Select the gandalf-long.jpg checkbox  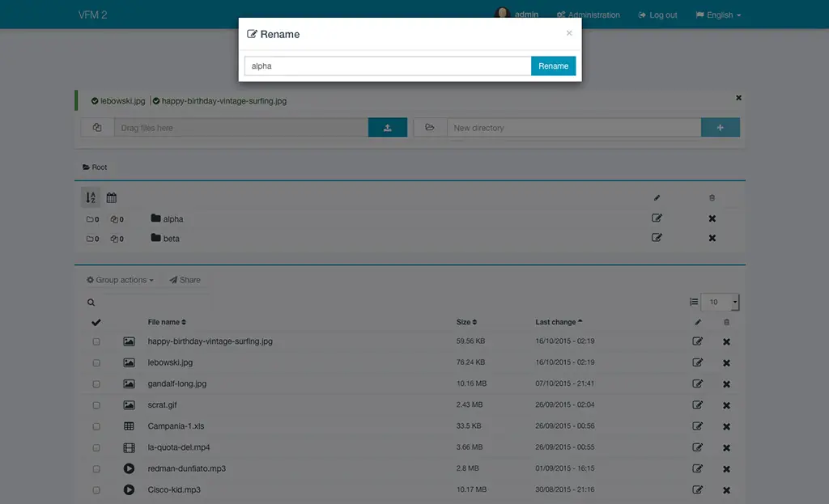coord(96,384)
